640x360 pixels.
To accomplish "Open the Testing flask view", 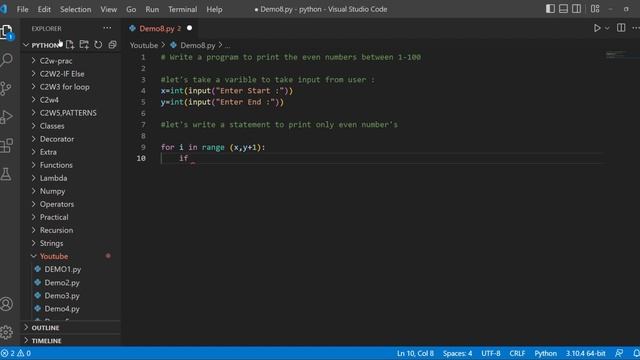I will [x=7, y=174].
